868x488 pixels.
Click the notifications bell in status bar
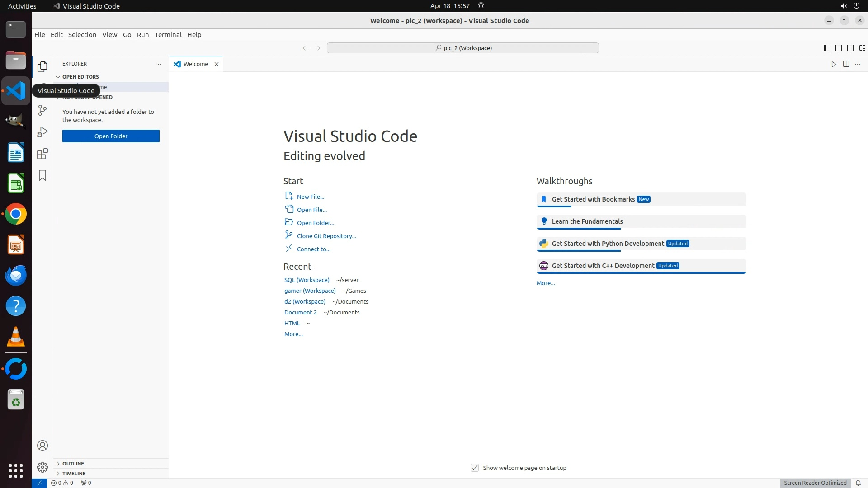click(858, 483)
